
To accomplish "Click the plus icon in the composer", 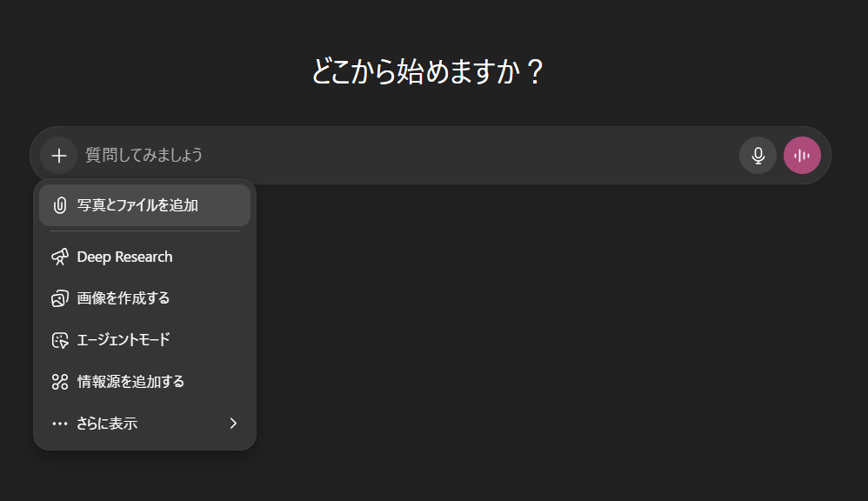I will tap(59, 156).
